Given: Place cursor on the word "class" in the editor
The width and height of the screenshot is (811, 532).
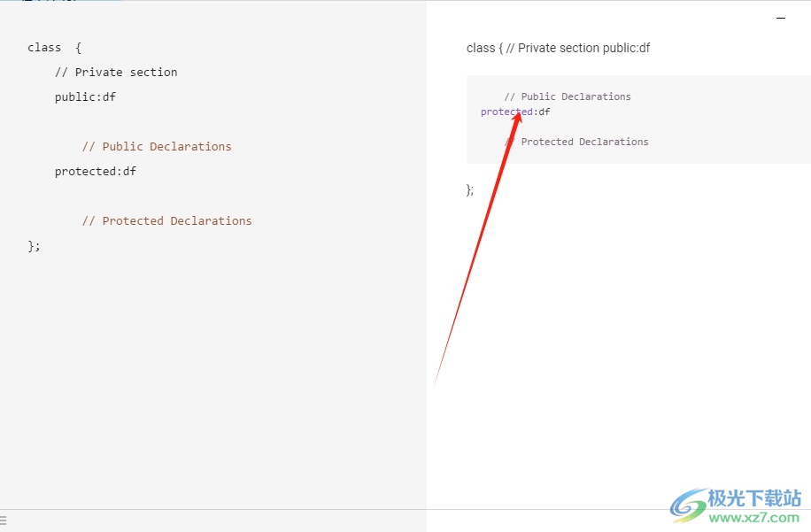Looking at the screenshot, I should tap(44, 48).
